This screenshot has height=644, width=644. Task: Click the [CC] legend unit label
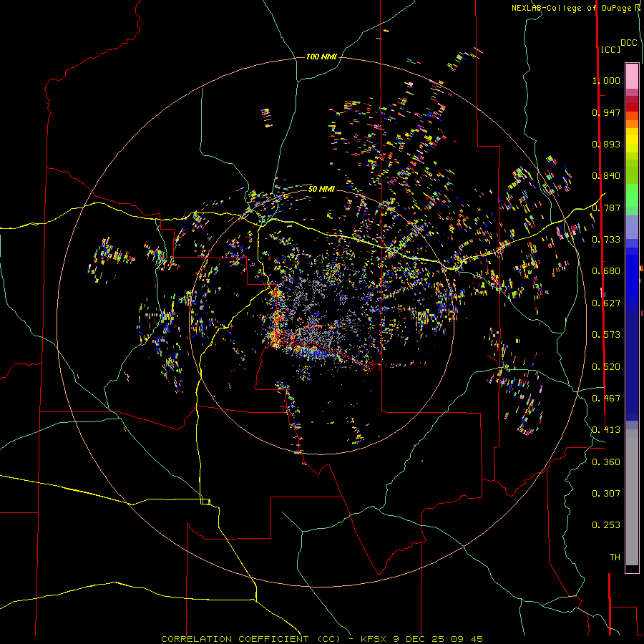(x=610, y=49)
